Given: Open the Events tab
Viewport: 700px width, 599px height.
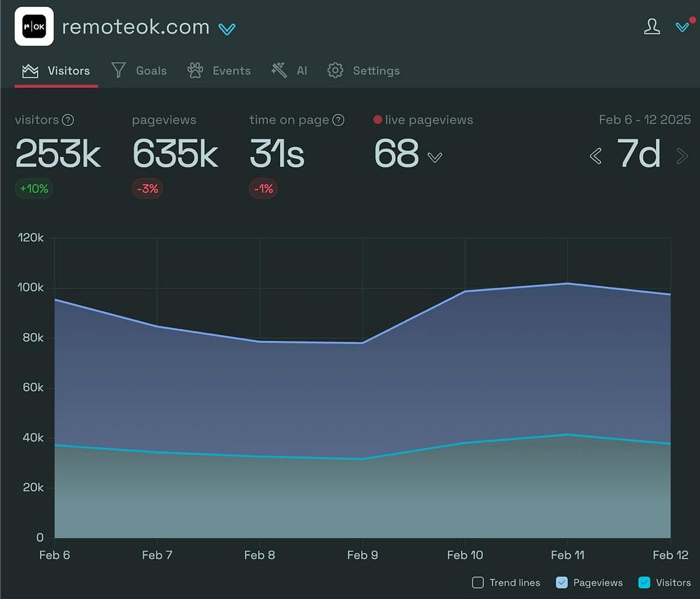Looking at the screenshot, I should (x=218, y=71).
